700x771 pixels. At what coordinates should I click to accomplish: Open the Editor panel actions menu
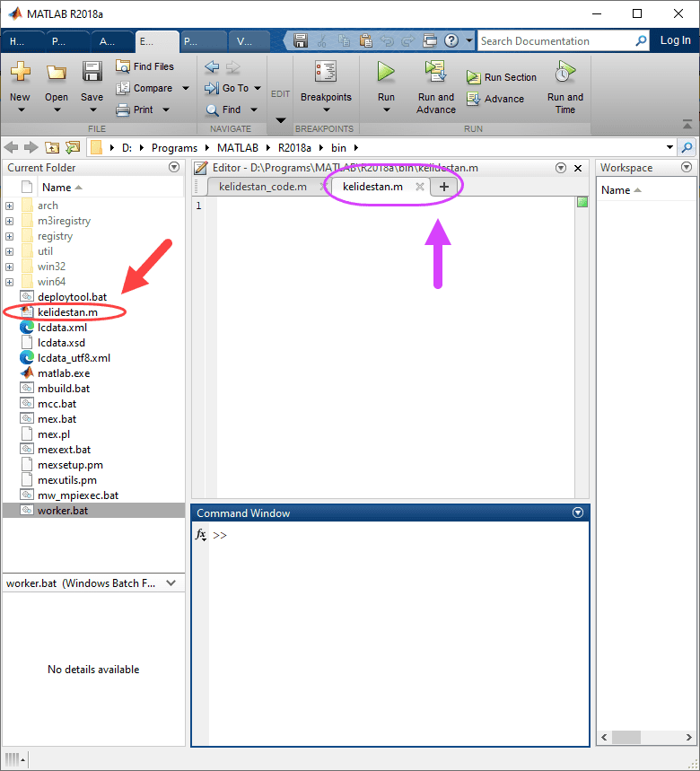(561, 168)
